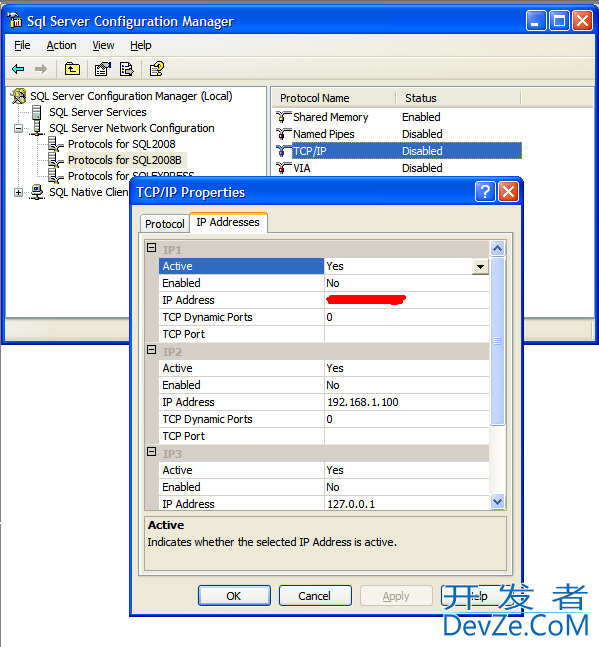
Task: Click the Help toolbar icon
Action: (x=157, y=69)
